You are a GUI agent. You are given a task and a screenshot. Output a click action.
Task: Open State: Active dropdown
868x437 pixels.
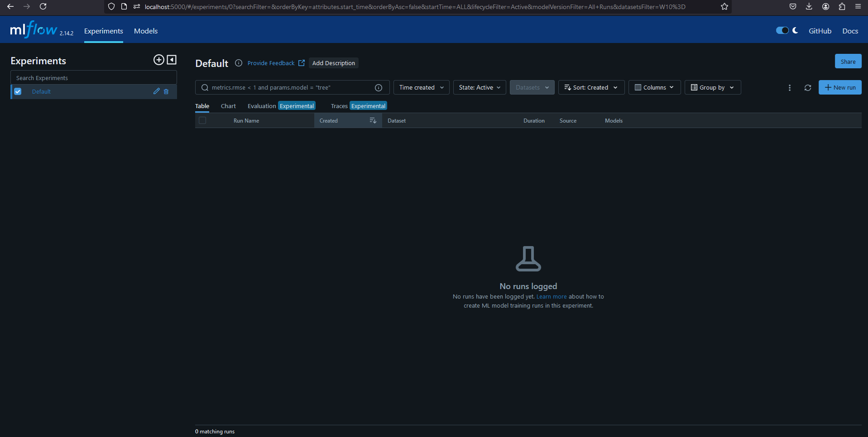click(480, 87)
